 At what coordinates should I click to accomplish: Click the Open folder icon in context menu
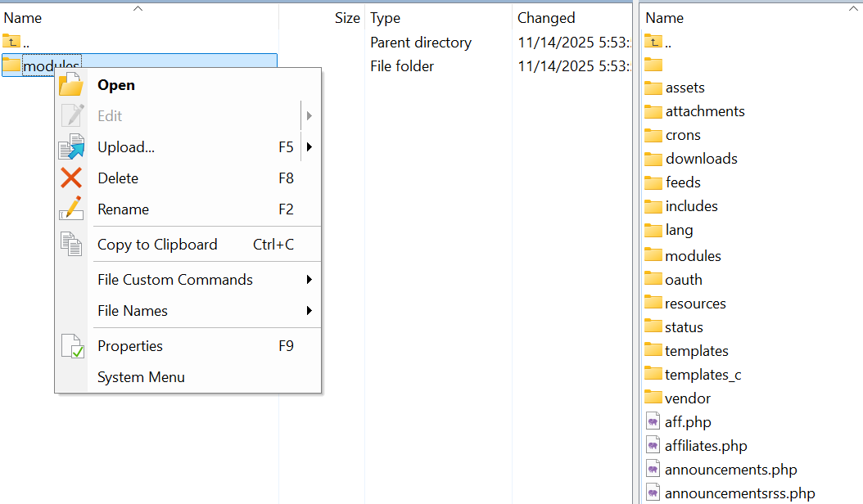[x=71, y=85]
